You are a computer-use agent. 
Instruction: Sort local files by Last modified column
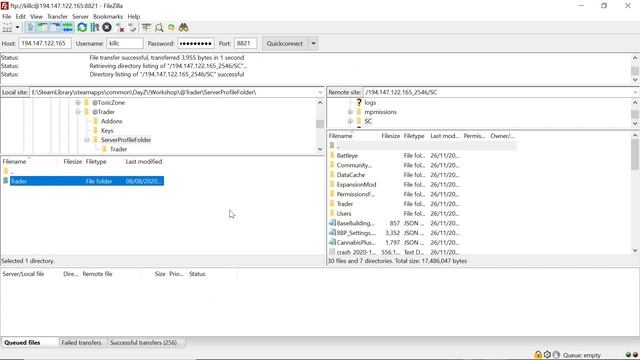click(x=144, y=162)
